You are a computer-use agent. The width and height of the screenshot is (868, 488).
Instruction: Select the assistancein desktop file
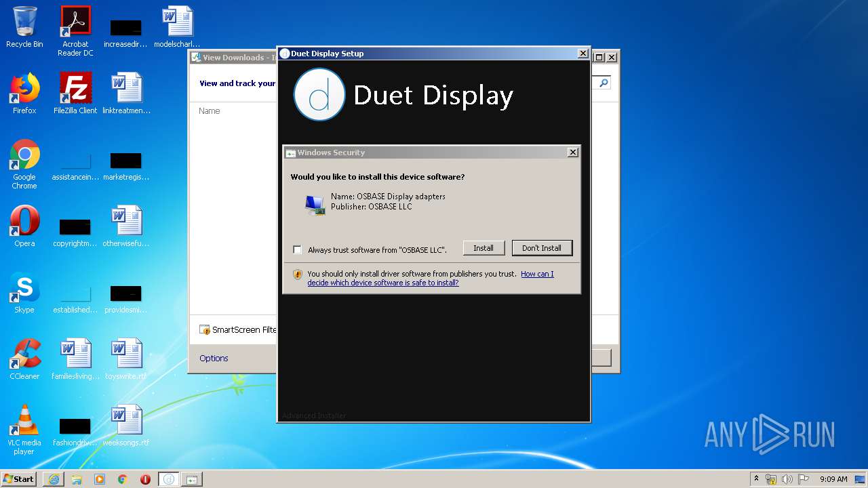[75, 165]
